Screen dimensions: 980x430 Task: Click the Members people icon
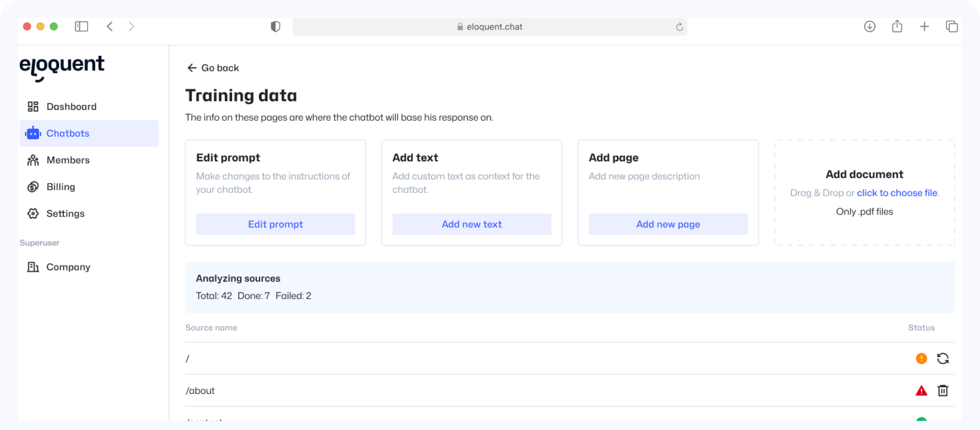pos(33,160)
